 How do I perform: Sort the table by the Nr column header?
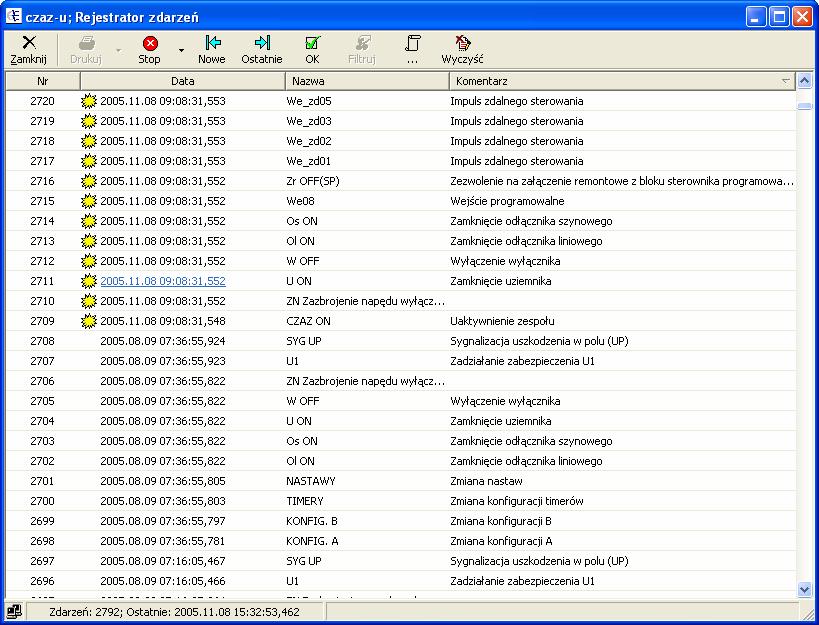[43, 81]
